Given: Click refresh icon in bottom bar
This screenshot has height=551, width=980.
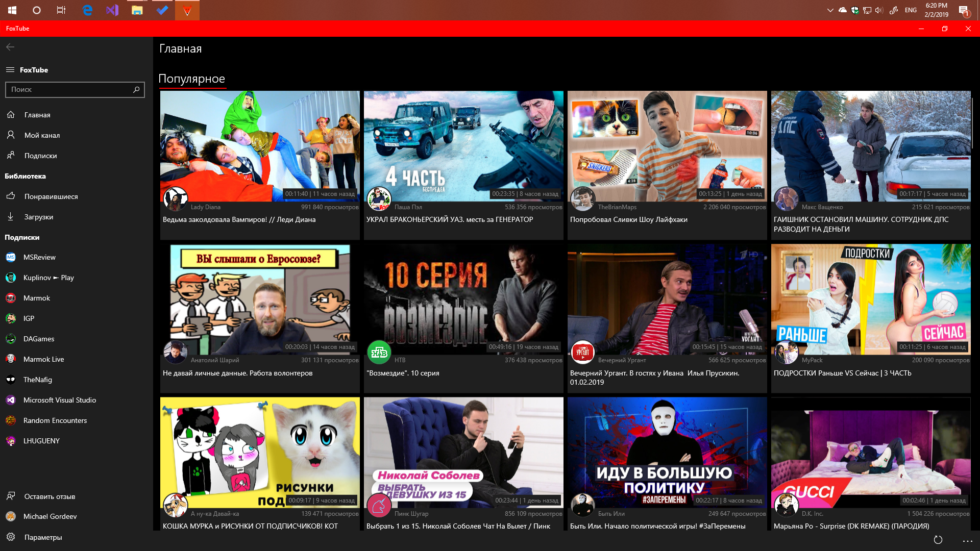Looking at the screenshot, I should point(938,540).
